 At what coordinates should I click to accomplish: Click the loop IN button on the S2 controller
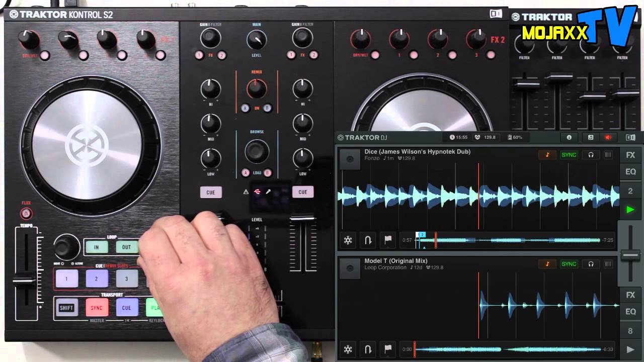[x=96, y=247]
